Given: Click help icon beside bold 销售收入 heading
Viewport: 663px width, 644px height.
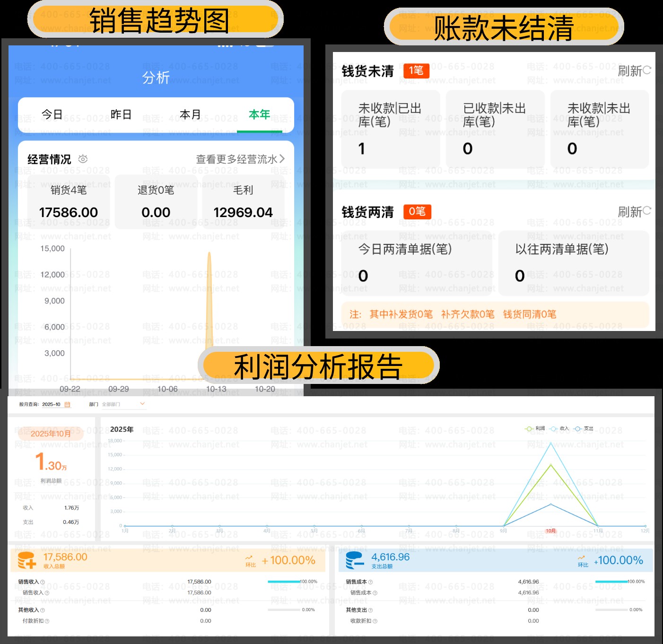Looking at the screenshot, I should (x=43, y=582).
